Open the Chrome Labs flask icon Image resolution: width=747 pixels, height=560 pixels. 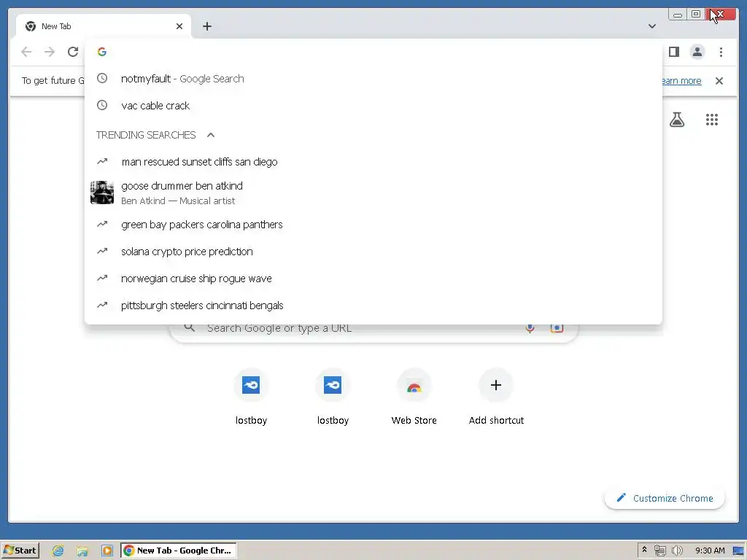tap(676, 120)
